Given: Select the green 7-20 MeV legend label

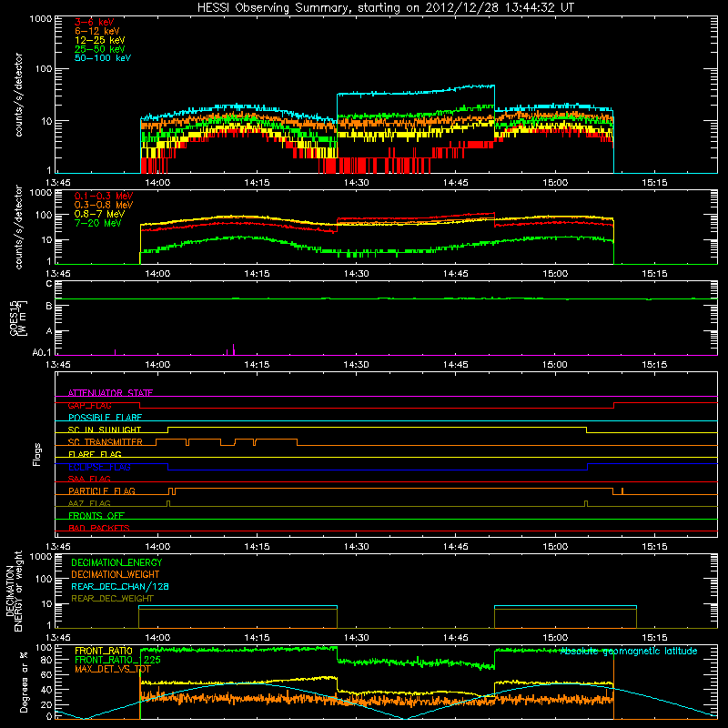Looking at the screenshot, I should 98,223.
